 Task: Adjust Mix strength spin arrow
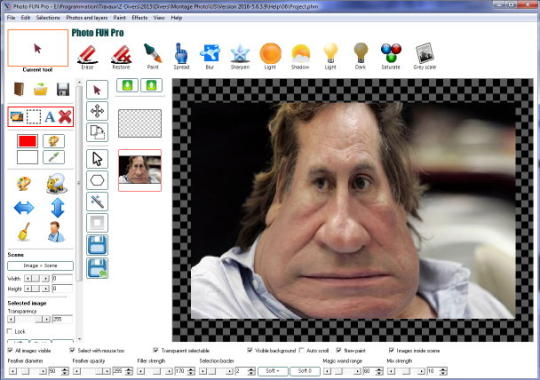pos(444,369)
